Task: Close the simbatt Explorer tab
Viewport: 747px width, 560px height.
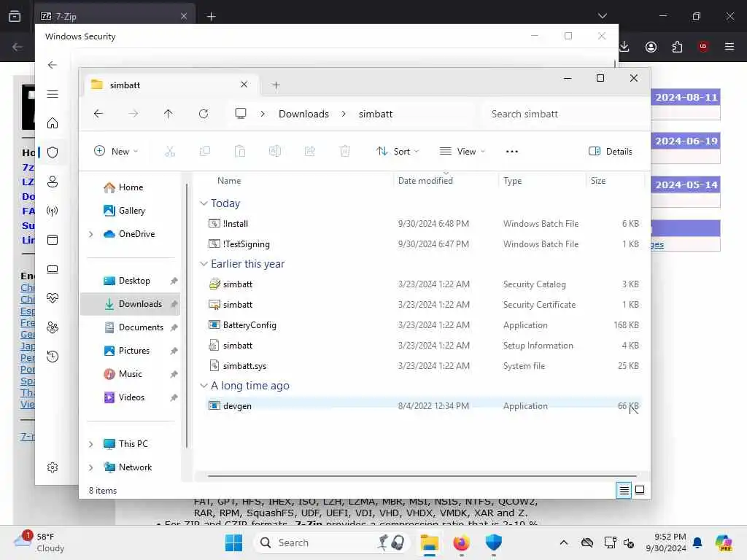Action: pos(244,85)
